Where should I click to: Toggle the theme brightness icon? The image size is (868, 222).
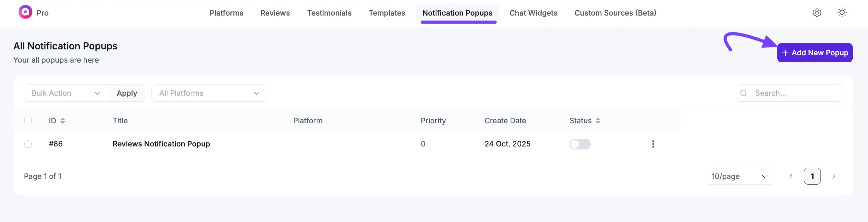tap(842, 13)
